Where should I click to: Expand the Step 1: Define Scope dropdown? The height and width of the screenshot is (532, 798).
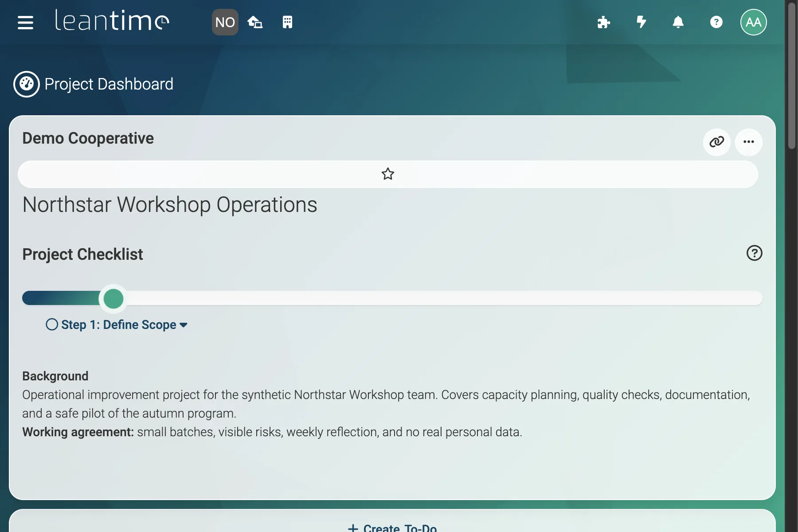tap(124, 325)
